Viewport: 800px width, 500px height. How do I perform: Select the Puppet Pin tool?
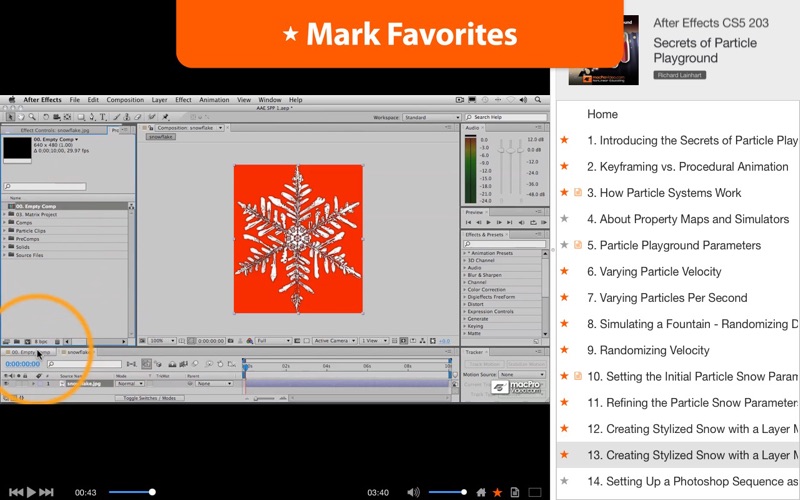[x=165, y=117]
